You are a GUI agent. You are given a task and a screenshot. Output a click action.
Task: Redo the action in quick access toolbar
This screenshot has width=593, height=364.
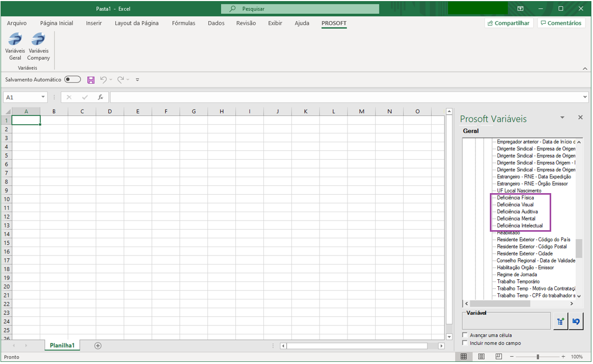(x=121, y=80)
